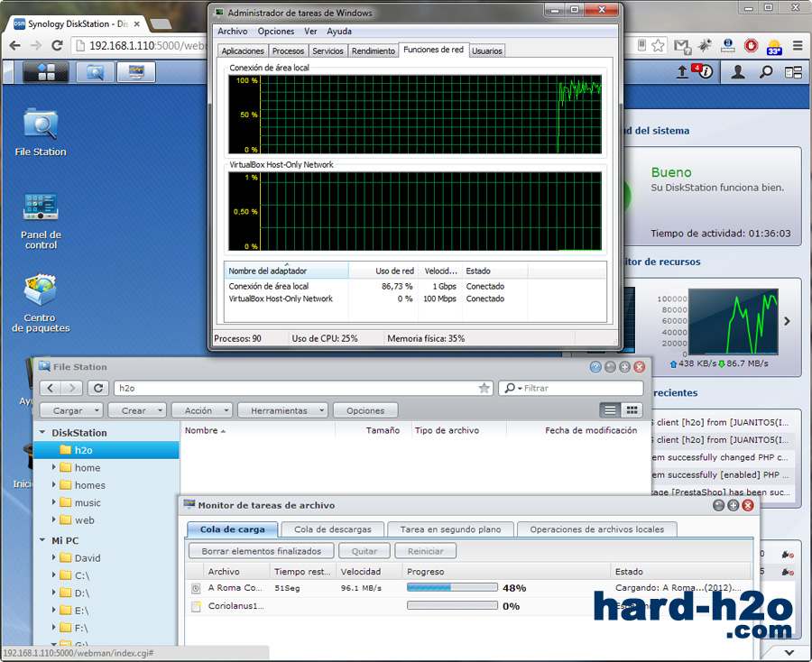Expand the home folder node
The image size is (812, 662).
pos(54,467)
